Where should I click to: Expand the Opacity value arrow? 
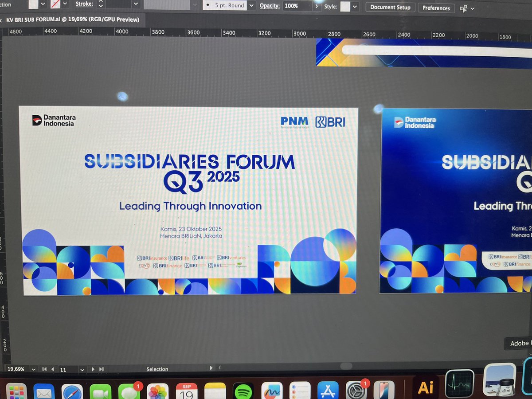click(x=317, y=7)
